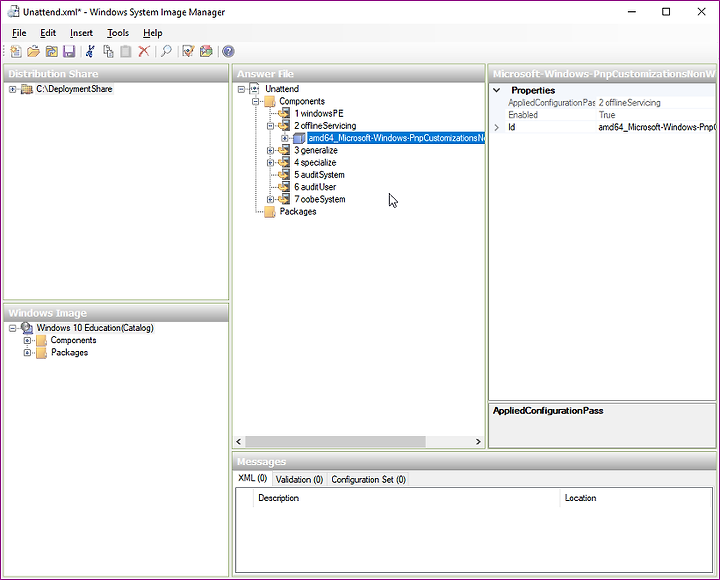Click the Copy toolbar icon

[x=108, y=51]
